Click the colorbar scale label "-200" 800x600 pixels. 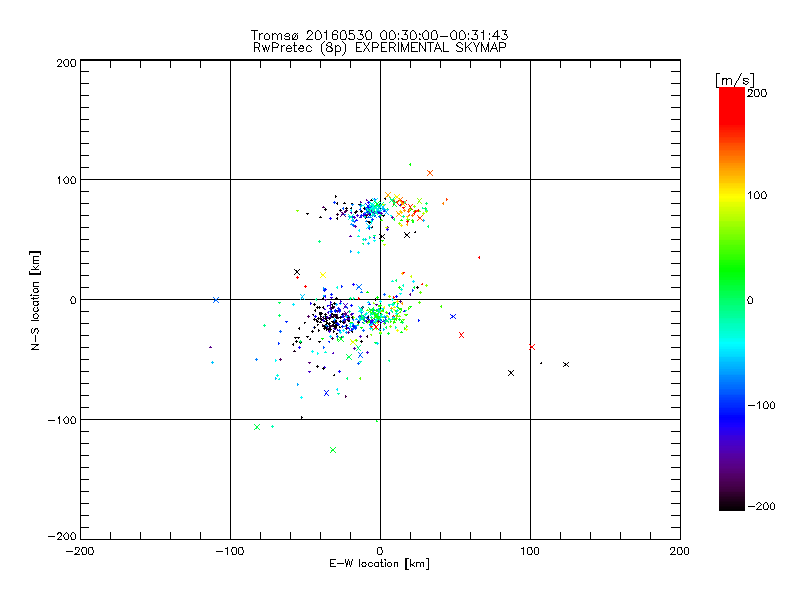click(761, 506)
